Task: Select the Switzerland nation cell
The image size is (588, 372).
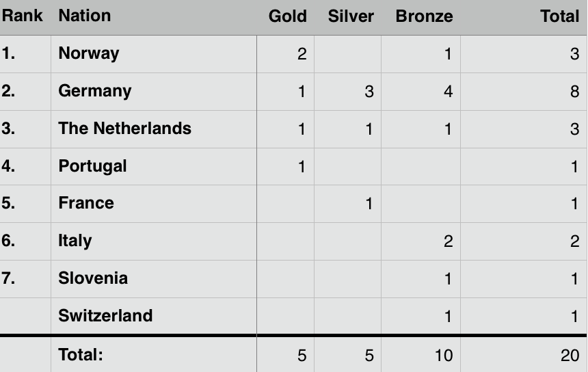Action: [154, 316]
